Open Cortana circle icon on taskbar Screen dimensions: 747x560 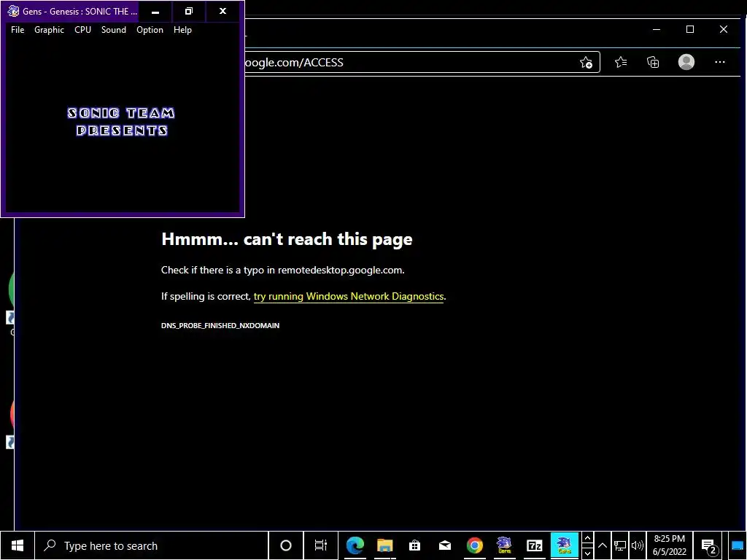point(286,545)
